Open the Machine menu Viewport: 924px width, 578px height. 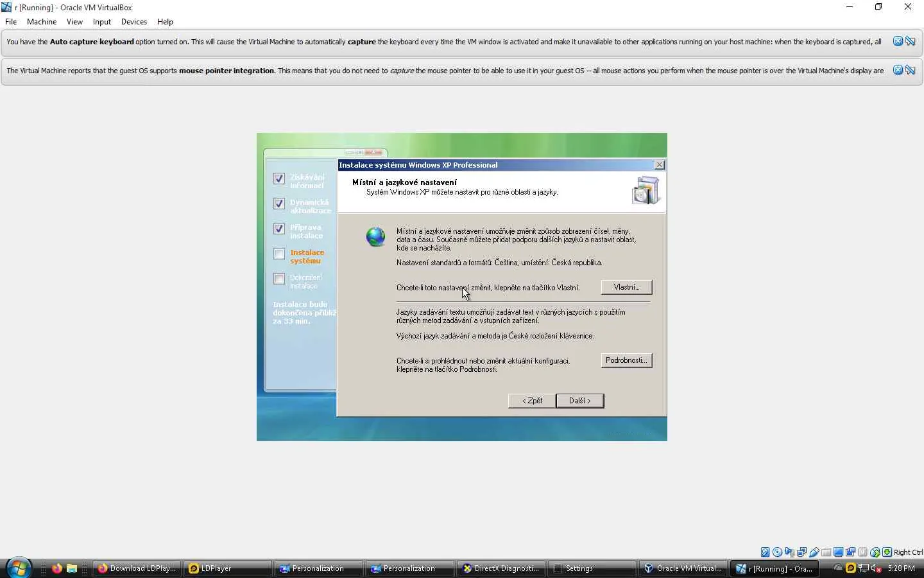(42, 22)
